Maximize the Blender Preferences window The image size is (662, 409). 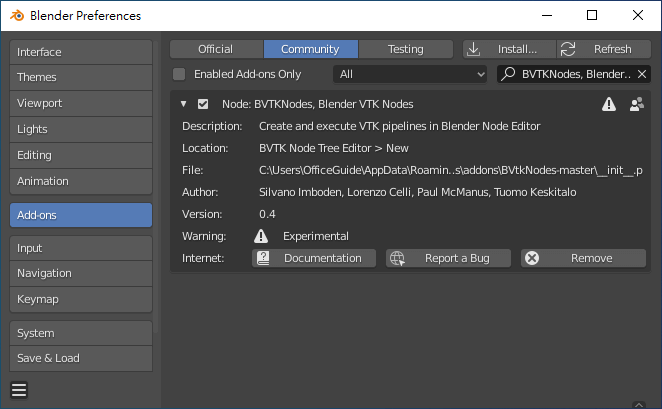[x=592, y=16]
